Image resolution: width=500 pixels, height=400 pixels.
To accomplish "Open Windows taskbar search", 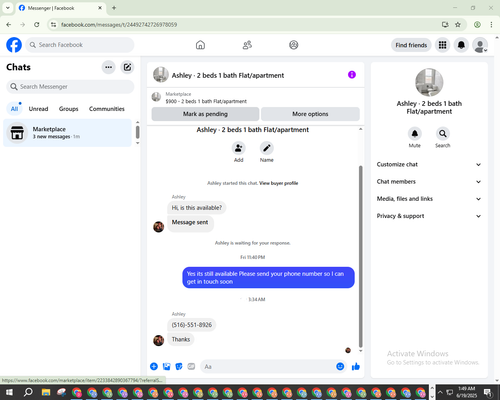I will (28, 392).
